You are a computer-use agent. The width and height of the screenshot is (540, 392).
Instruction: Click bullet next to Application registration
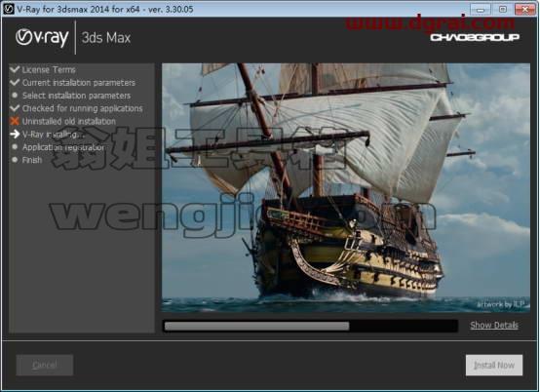tap(15, 146)
